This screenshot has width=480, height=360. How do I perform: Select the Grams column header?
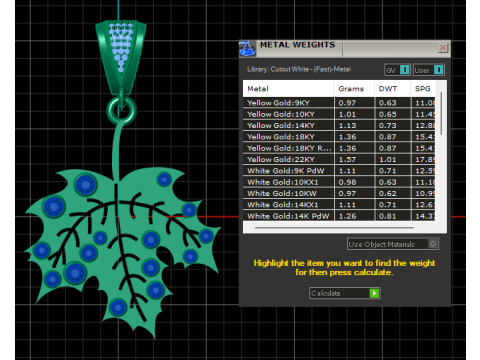354,89
